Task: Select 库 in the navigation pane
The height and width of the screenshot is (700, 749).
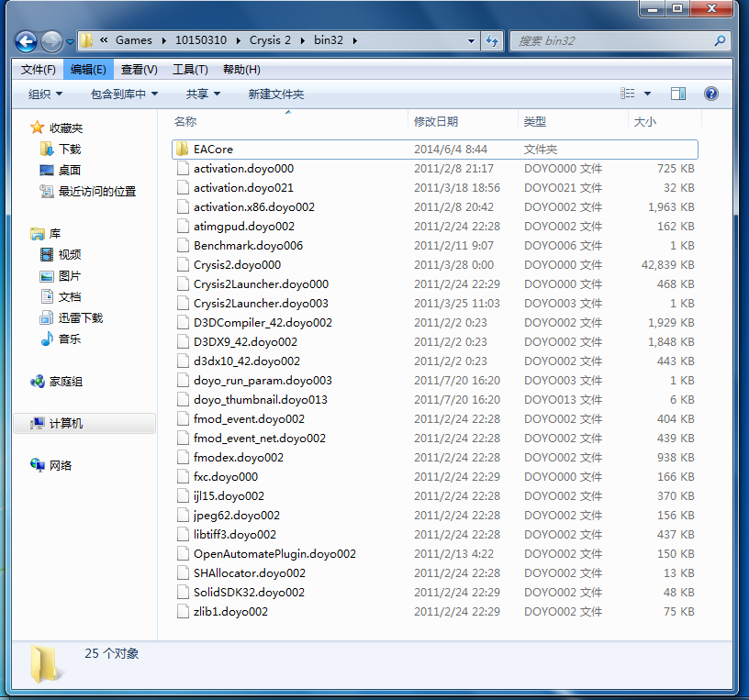Action: [55, 234]
